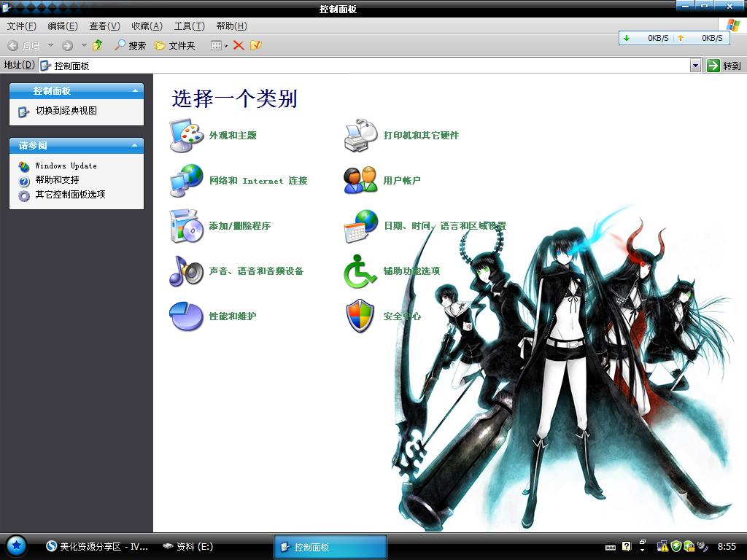Open 帮助和支持 in the sidebar
Screen dimensions: 747x560
click(x=57, y=180)
